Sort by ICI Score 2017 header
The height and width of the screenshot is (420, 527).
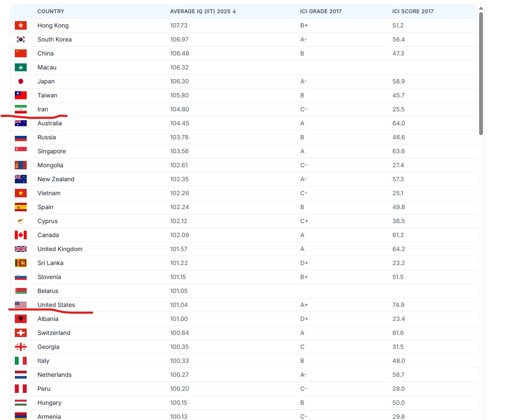(413, 11)
